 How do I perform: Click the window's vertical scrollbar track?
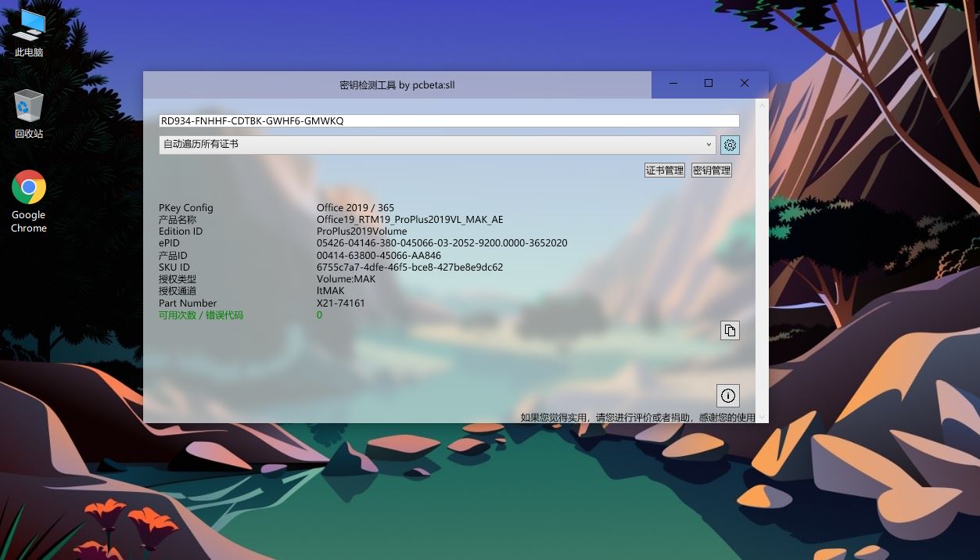pyautogui.click(x=762, y=260)
